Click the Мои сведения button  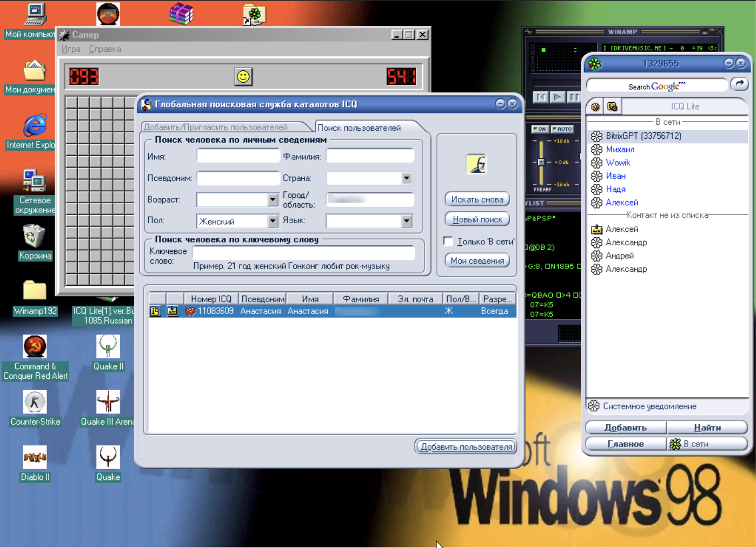477,260
